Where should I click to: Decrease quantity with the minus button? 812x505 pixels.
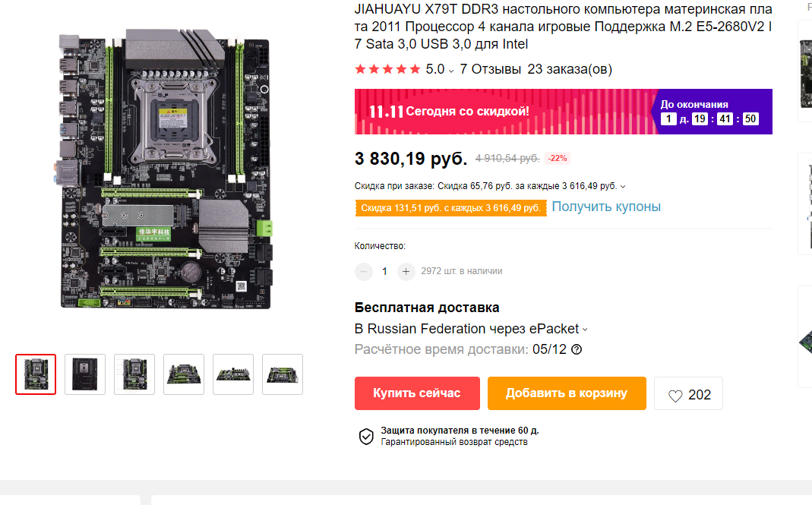[x=364, y=271]
